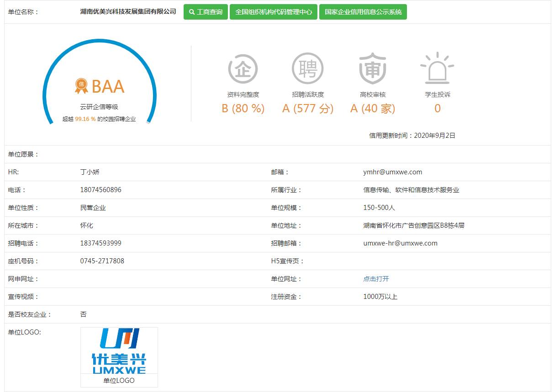Click the 招聘活跃度 circular icon
The height and width of the screenshot is (392, 554).
click(x=307, y=69)
